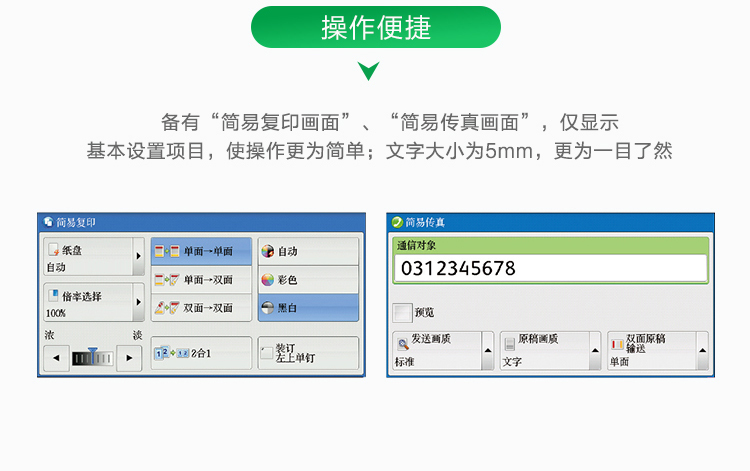750x471 pixels.
Task: Click the 操作便捷 green banner
Action: (x=376, y=27)
